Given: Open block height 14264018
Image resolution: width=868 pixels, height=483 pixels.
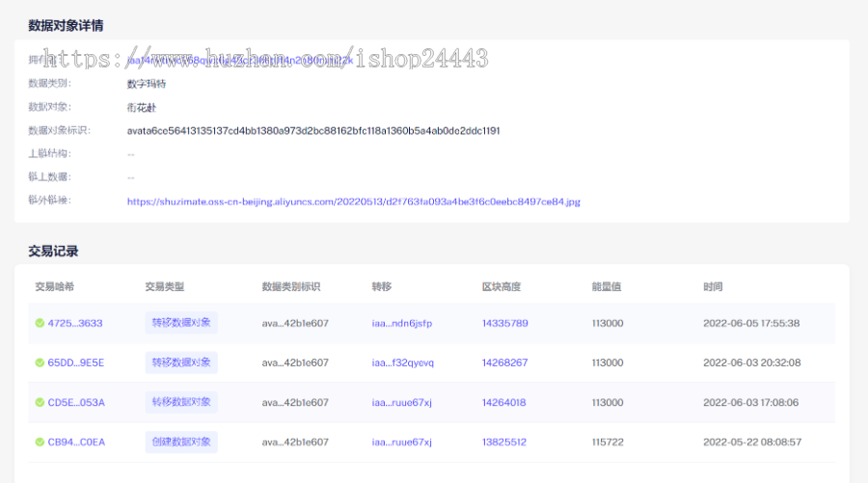Looking at the screenshot, I should tap(503, 403).
